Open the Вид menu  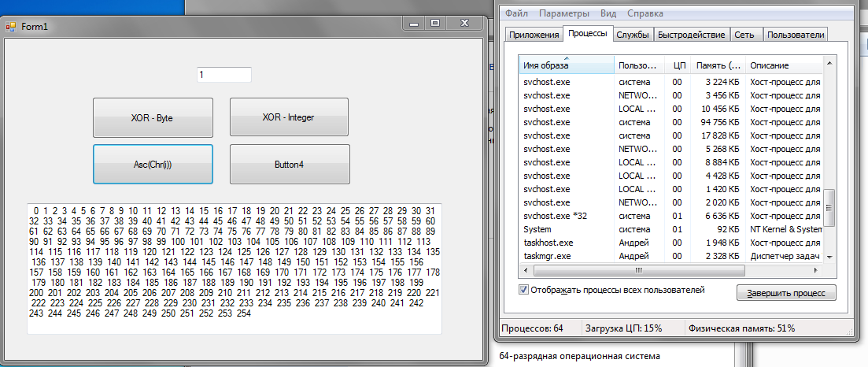608,13
